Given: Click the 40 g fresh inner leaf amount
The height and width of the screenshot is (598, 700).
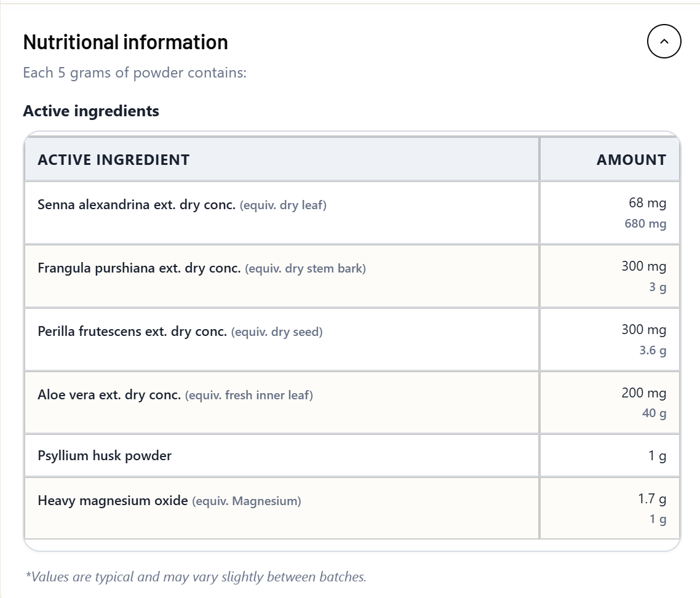Looking at the screenshot, I should pos(654,413).
